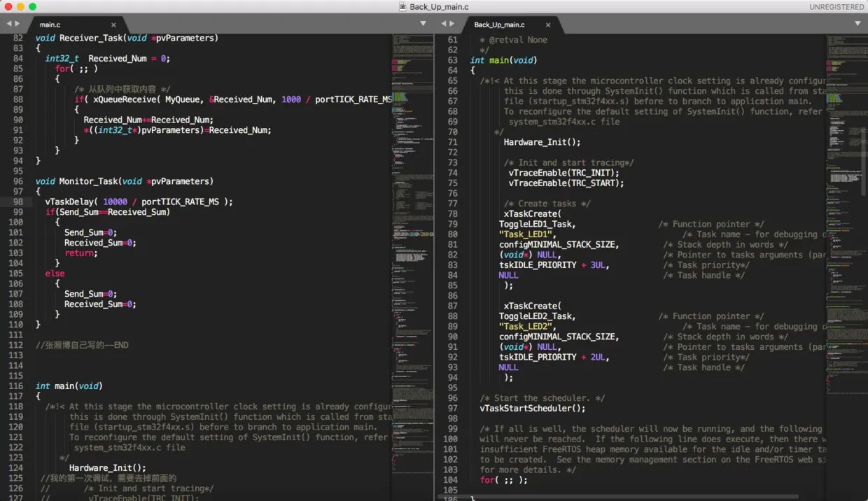
Task: Click the comment "//张照博自己写的——END"
Action: (82, 345)
